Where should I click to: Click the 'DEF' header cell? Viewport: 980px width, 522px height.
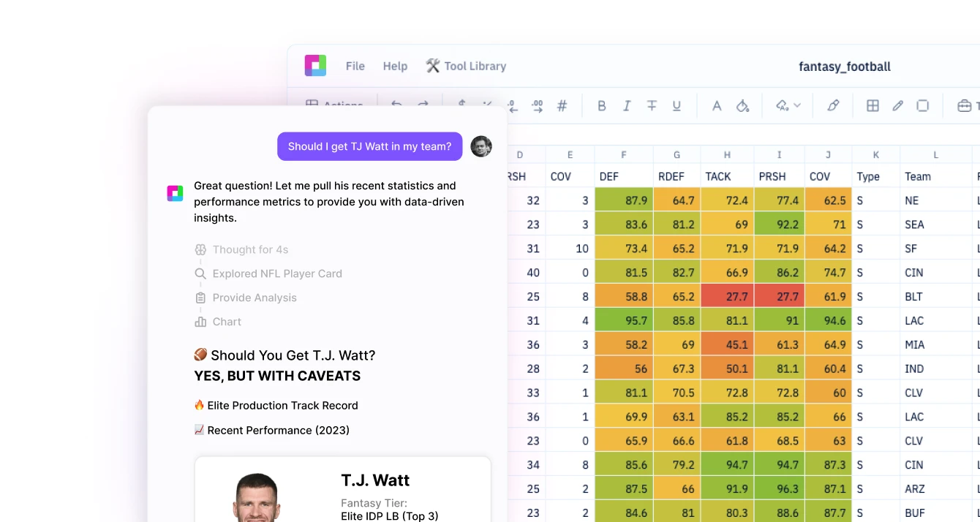(x=624, y=176)
